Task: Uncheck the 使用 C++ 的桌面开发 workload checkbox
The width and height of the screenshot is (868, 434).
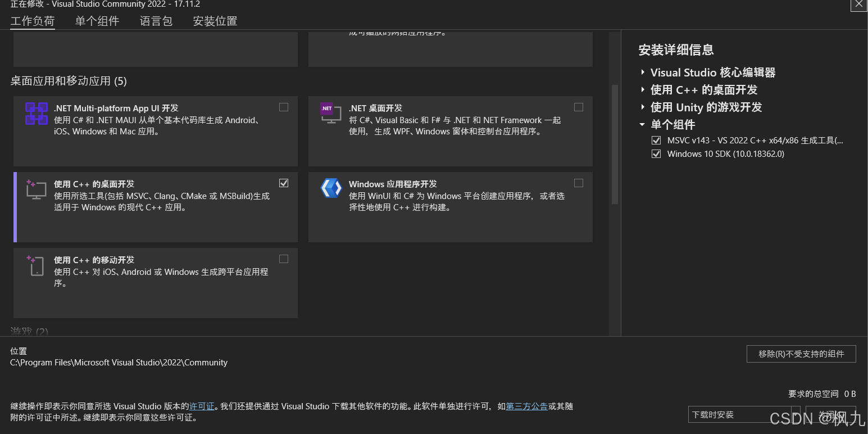Action: [284, 183]
